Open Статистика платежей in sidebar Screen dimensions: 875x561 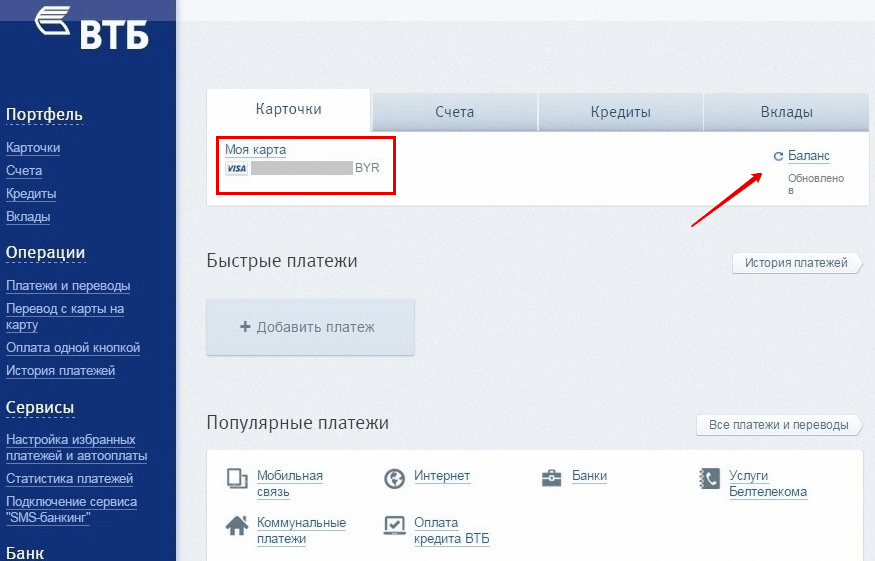(x=69, y=479)
